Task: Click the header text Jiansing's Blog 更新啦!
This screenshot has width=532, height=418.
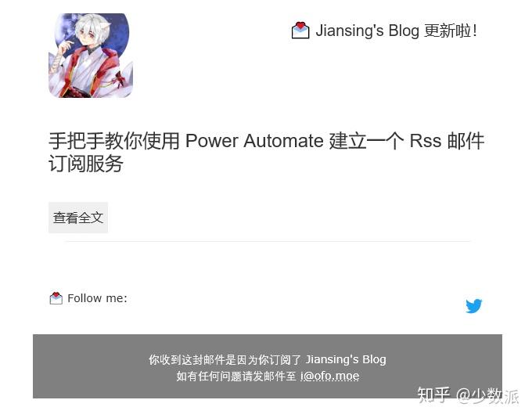Action: pyautogui.click(x=397, y=31)
